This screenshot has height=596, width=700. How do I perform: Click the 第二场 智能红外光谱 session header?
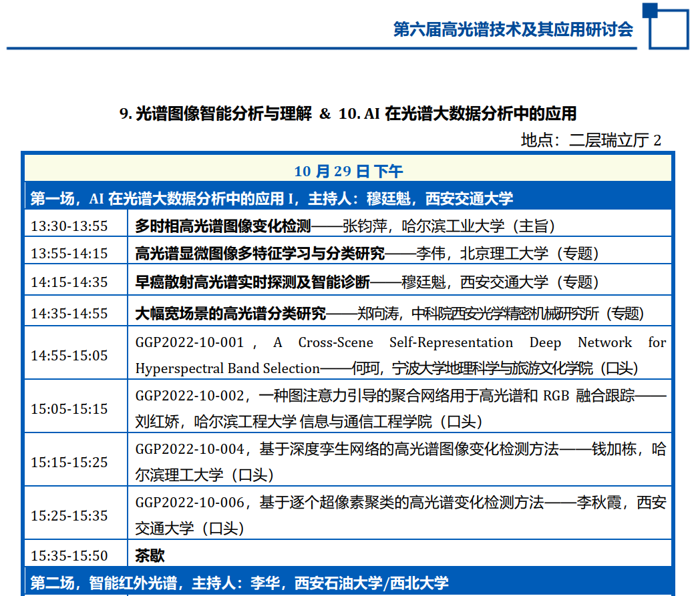click(x=239, y=583)
